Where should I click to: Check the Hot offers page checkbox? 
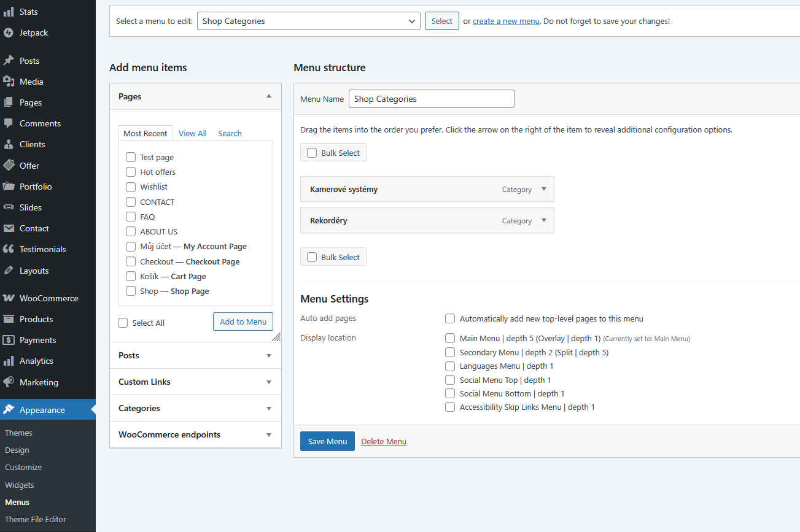pos(131,172)
